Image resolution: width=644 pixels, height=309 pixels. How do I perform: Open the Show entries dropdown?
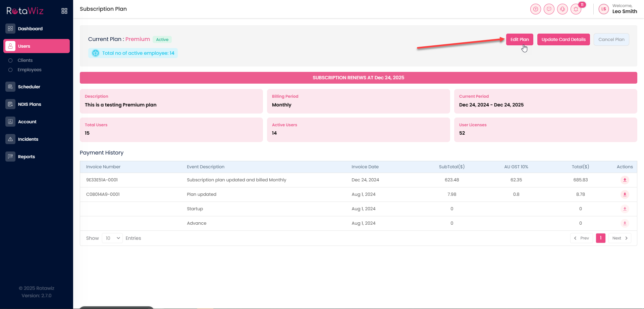[x=112, y=238]
